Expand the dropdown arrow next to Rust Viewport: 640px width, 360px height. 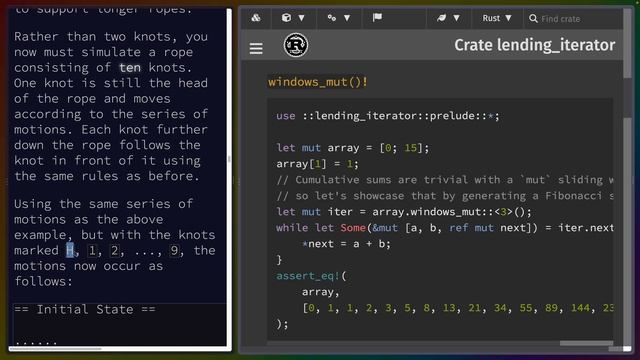(x=508, y=18)
